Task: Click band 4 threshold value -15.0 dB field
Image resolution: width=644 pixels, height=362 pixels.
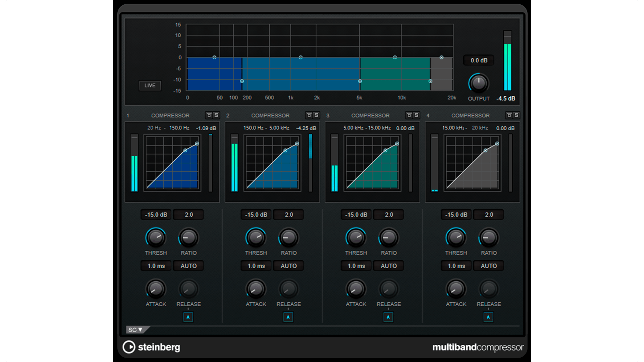Action: click(x=456, y=215)
